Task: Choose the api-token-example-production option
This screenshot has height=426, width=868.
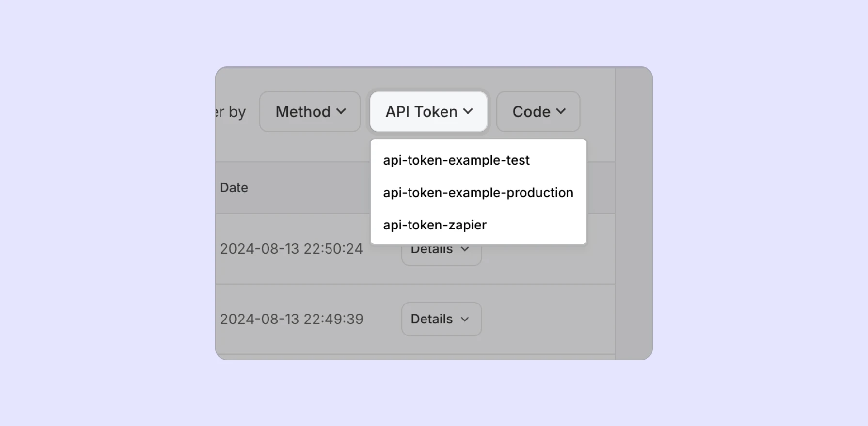Action: coord(478,193)
